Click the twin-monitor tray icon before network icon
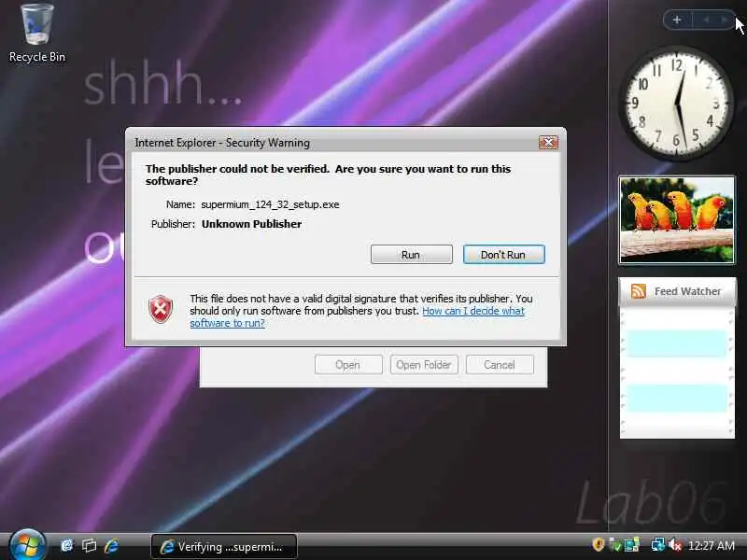Screen dimensions: 747x560 pyautogui.click(x=632, y=544)
